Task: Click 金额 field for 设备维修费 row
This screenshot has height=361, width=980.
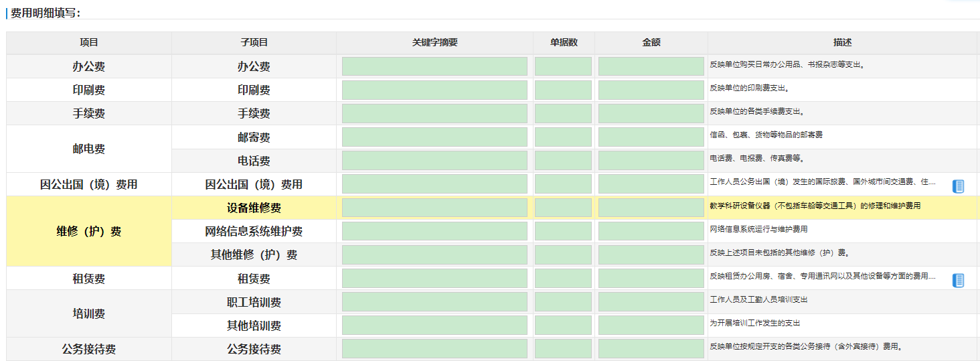Action: pyautogui.click(x=651, y=208)
